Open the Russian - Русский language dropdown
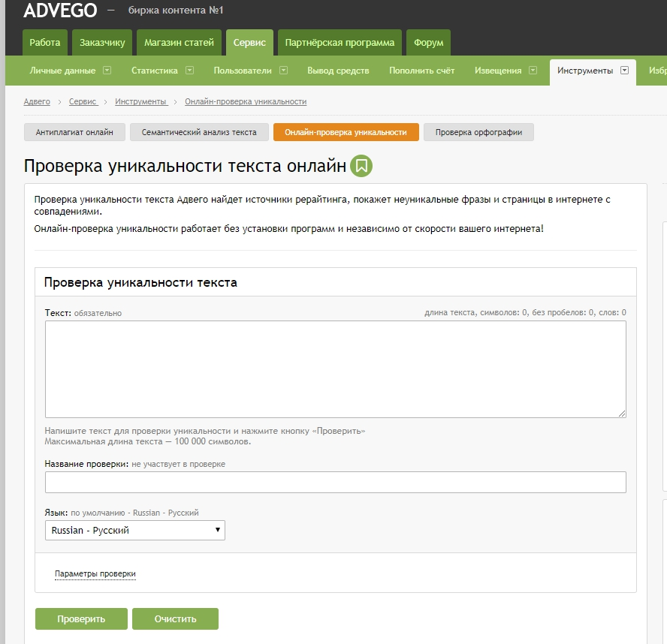 [135, 530]
